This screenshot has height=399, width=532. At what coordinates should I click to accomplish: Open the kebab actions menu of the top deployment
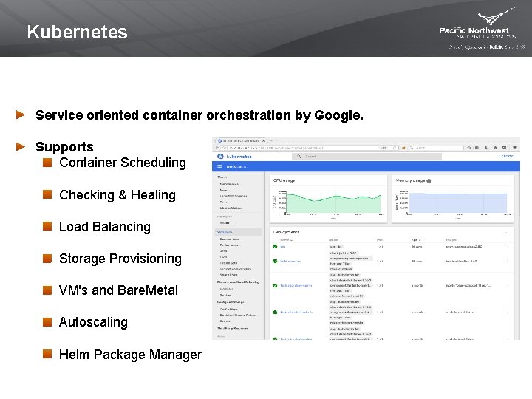pos(508,246)
